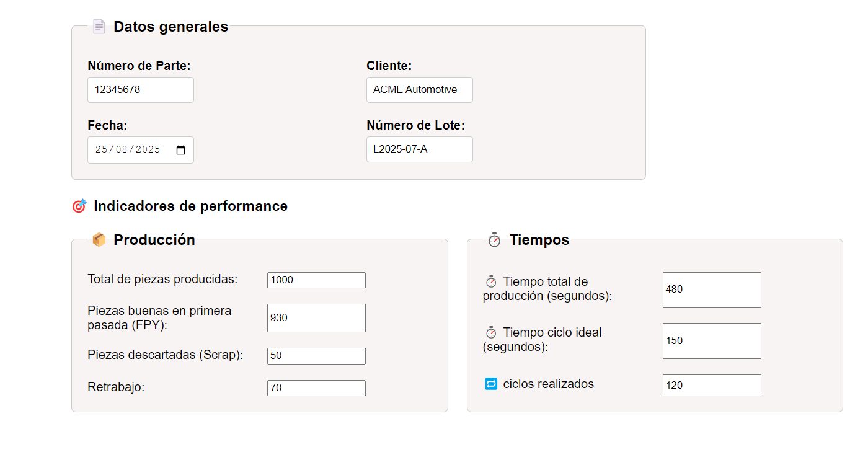Focus the Tiempo ciclo ideal field
Screen dimensions: 868x465
pyautogui.click(x=712, y=341)
